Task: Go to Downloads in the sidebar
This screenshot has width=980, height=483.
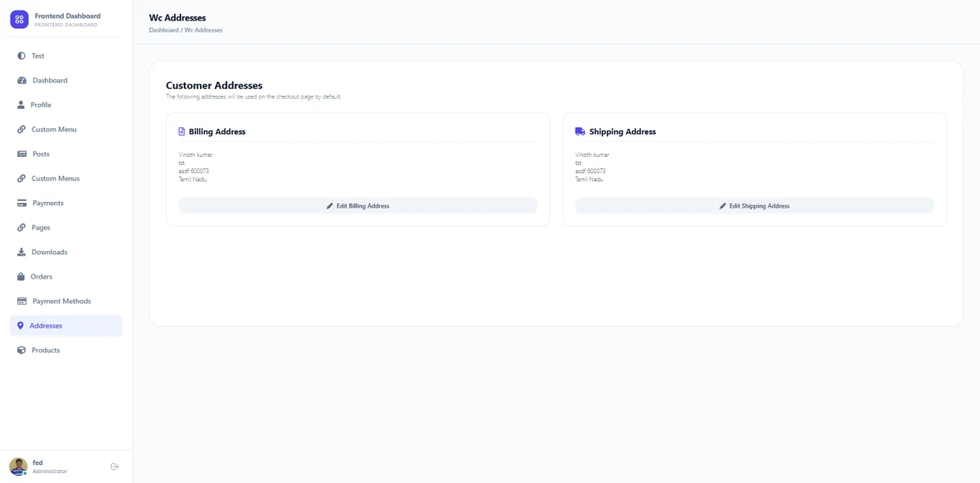Action: 66,253
